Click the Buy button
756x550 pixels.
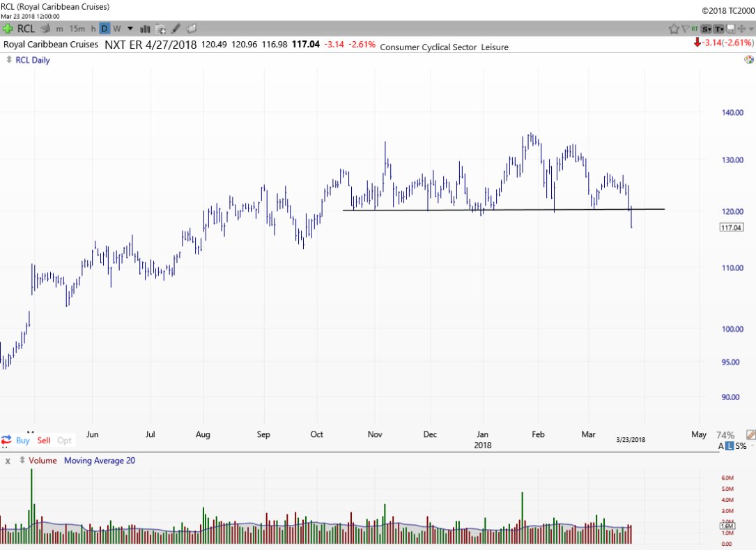point(22,440)
